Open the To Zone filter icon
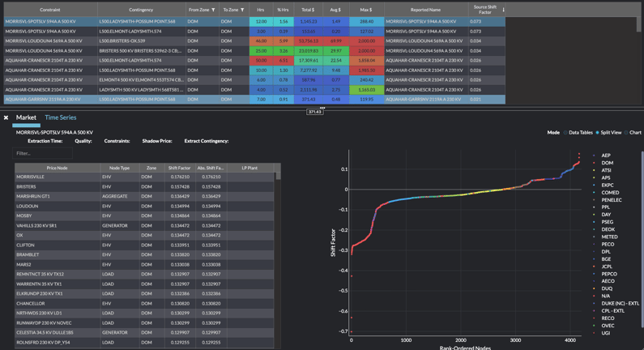The image size is (644, 350). [242, 10]
